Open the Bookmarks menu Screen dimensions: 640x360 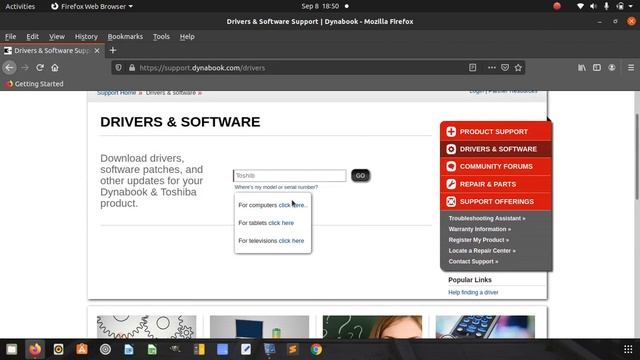(125, 37)
